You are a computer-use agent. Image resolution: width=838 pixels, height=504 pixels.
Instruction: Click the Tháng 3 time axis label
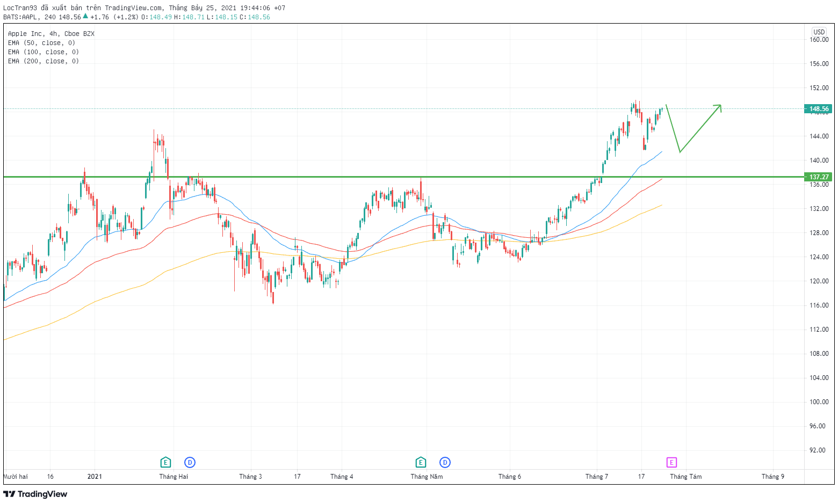coord(250,477)
